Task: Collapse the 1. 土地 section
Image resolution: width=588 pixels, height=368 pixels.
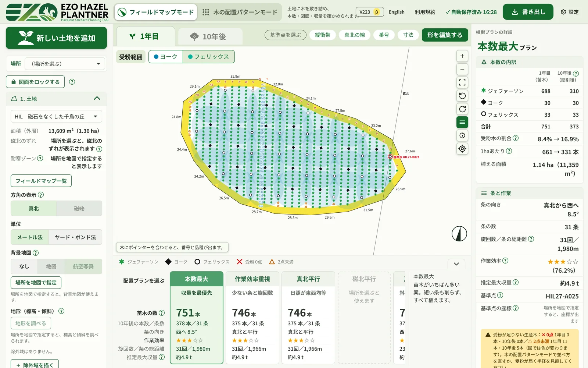Action: click(97, 98)
